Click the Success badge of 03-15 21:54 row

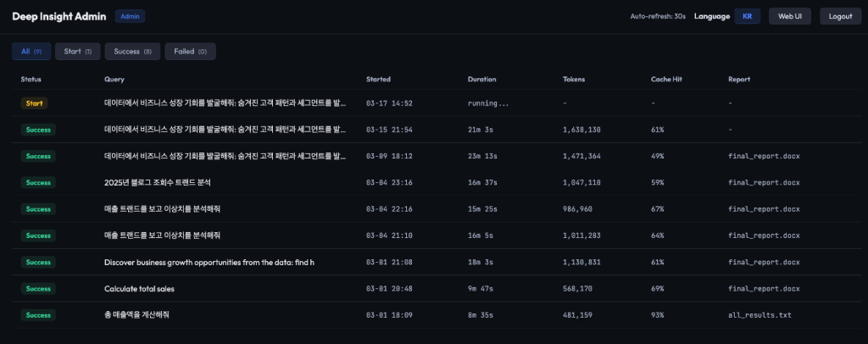click(x=38, y=130)
